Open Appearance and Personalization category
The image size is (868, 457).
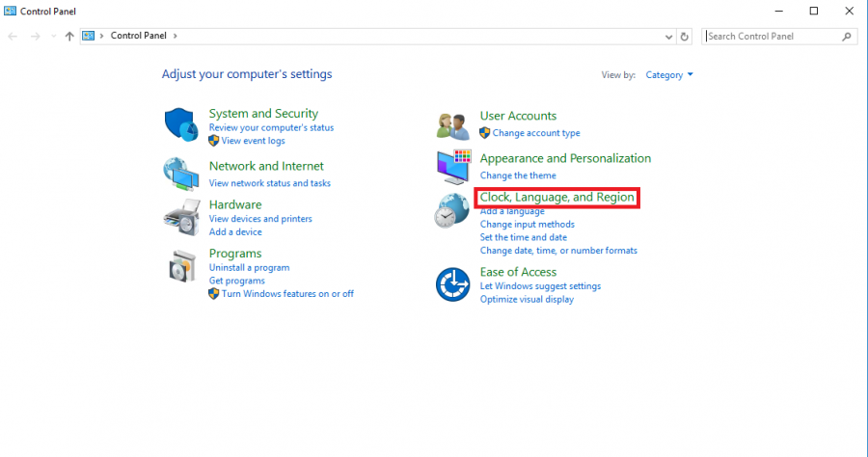pos(565,158)
